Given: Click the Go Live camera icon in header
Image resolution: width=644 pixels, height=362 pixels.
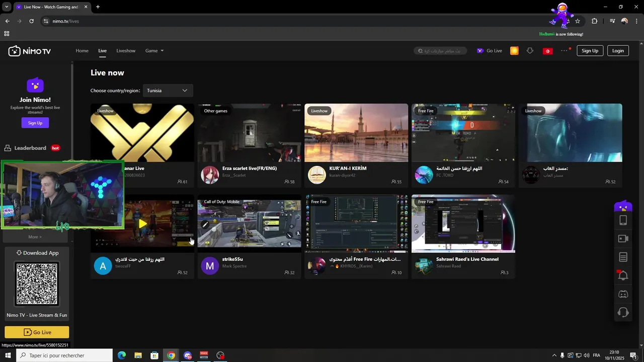Looking at the screenshot, I should point(480,51).
